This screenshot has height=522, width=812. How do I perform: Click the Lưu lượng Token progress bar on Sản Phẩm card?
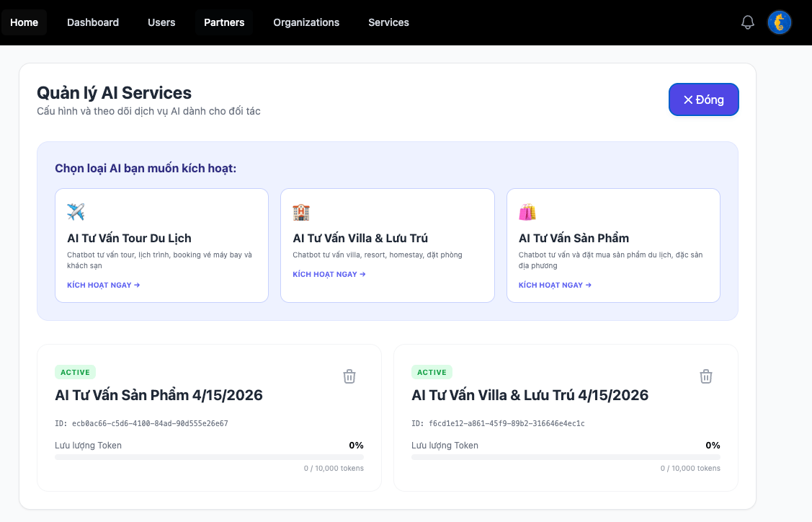click(x=209, y=457)
